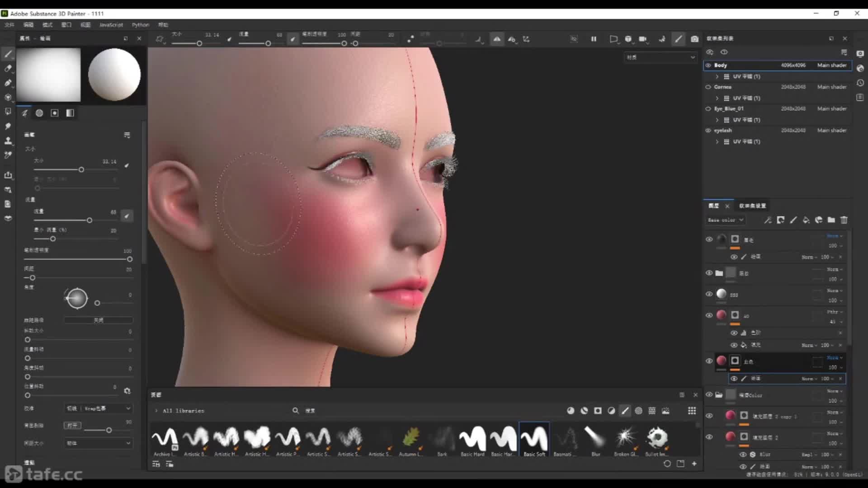Toggle visibility of the Cornea texture set

point(708,87)
